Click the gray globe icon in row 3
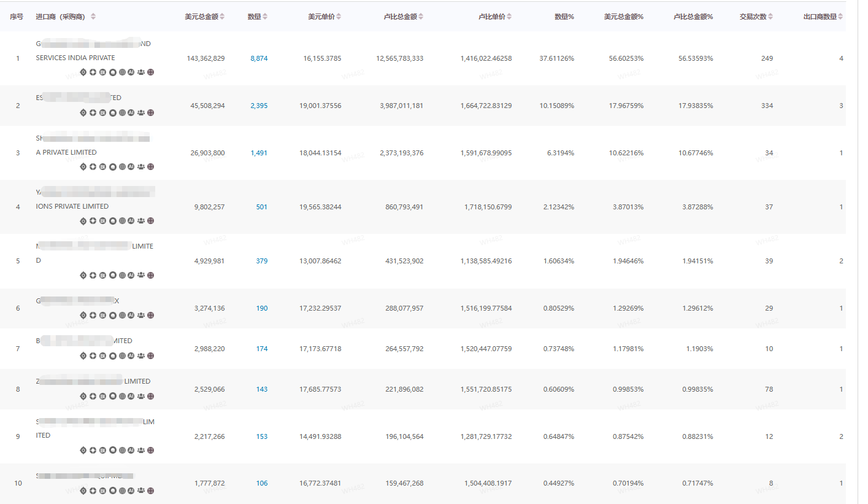Viewport: 868px width, 504px height. click(x=122, y=167)
